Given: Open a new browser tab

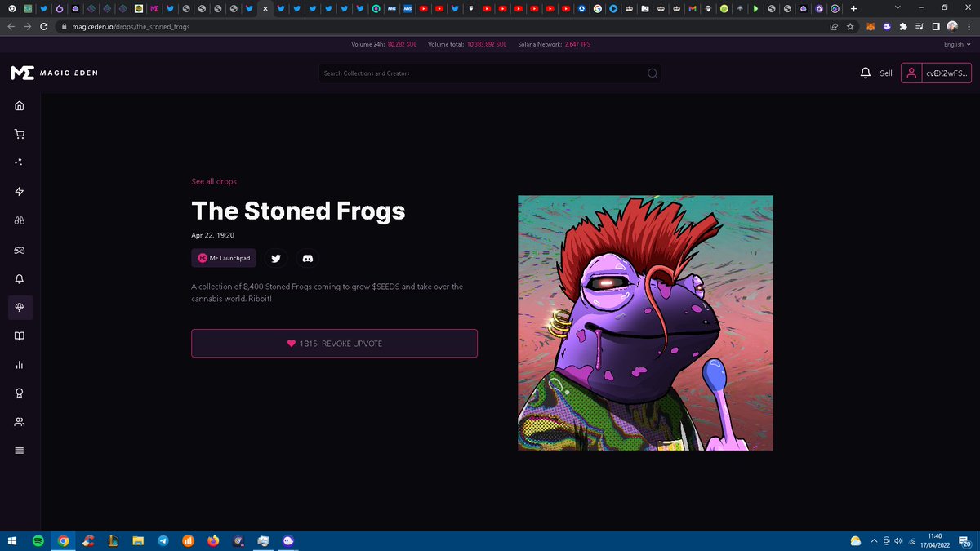Looking at the screenshot, I should click(854, 8).
